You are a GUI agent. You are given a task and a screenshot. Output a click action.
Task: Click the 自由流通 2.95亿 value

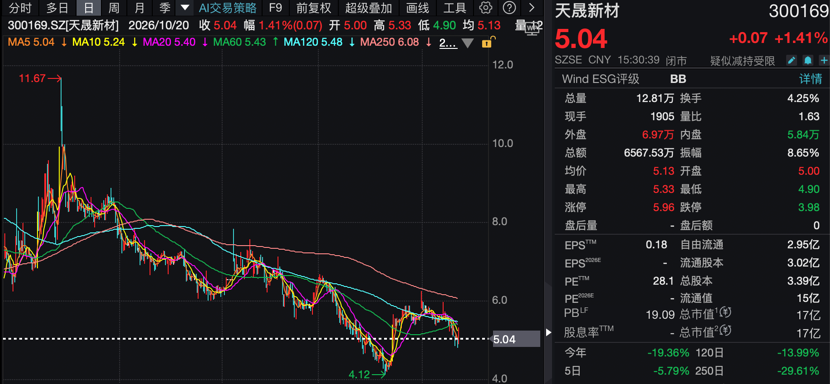(x=802, y=245)
